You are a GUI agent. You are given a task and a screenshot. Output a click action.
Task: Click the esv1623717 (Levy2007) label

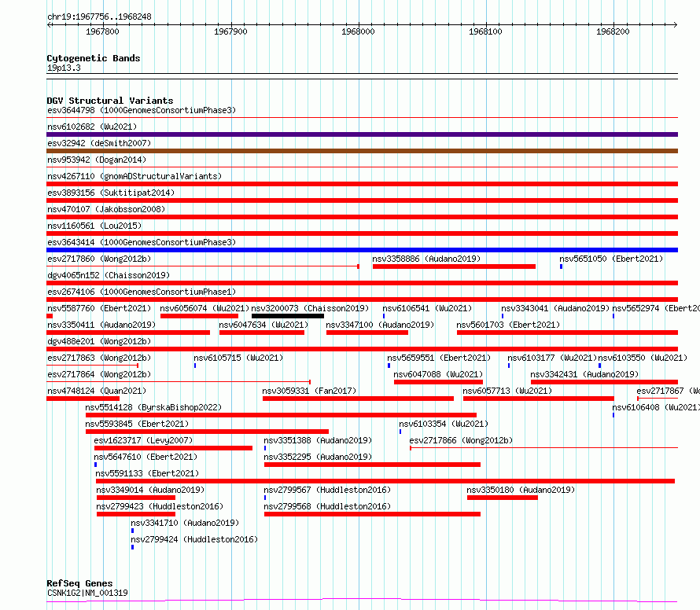pos(143,440)
